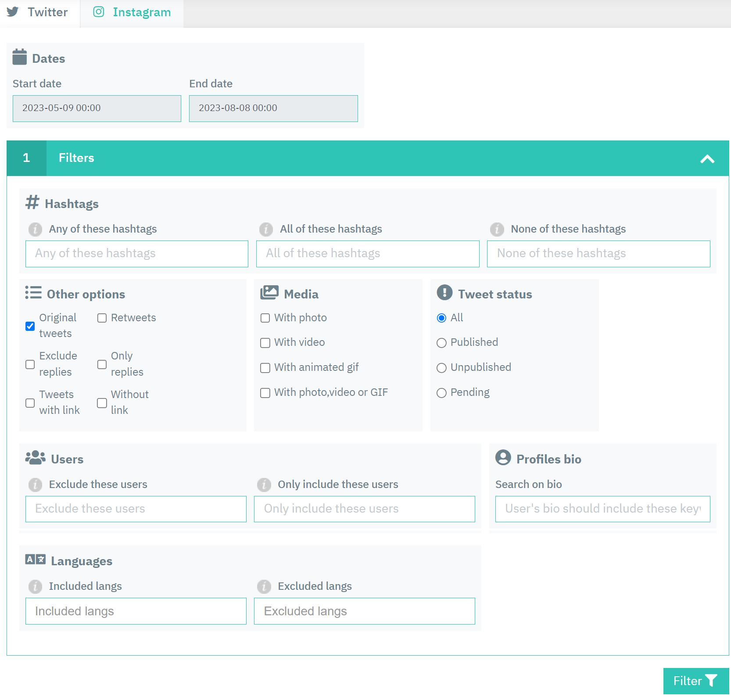Click info icon beside Only include these users
Viewport: 731px width, 700px height.
[x=264, y=485]
